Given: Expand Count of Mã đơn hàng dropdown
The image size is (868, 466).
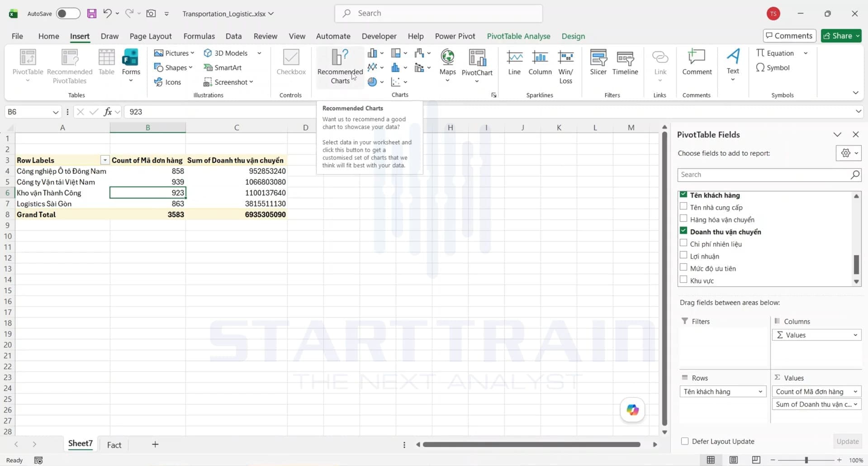Looking at the screenshot, I should point(855,391).
